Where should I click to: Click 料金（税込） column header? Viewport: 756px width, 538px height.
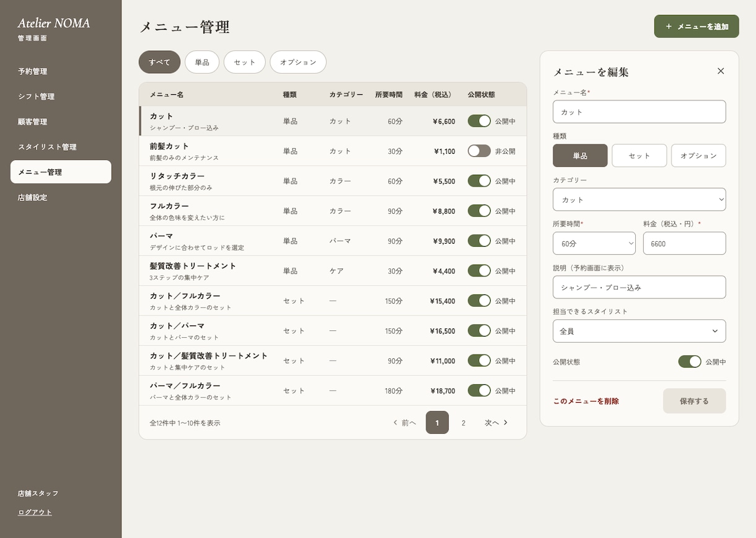pyautogui.click(x=435, y=95)
